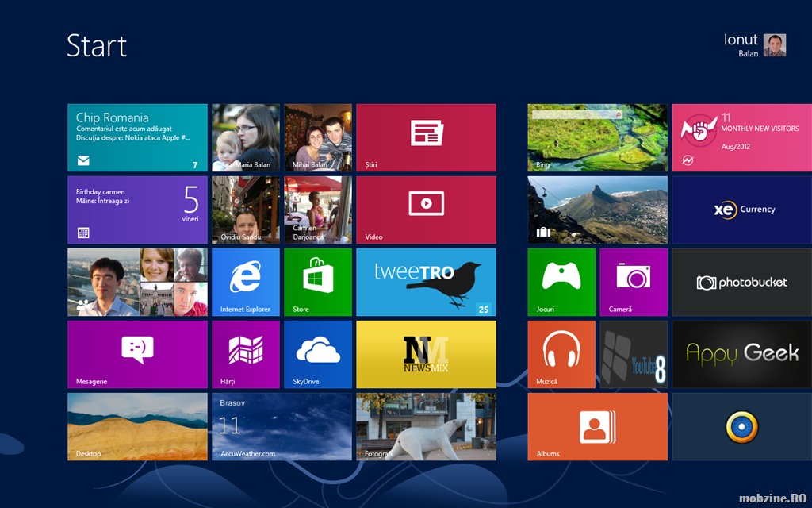The image size is (812, 508).
Task: Open the XE Currency tile
Action: [742, 210]
